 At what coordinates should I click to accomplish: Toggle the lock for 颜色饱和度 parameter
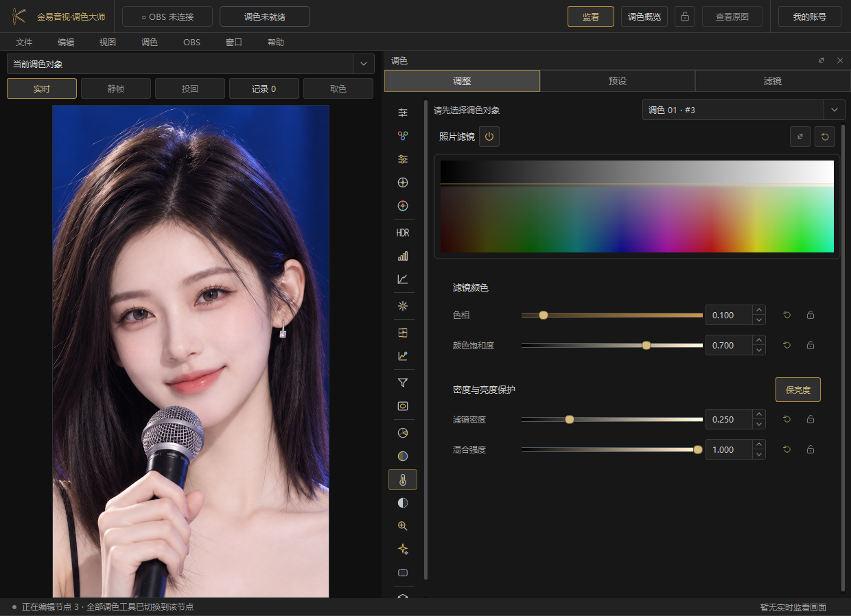point(811,346)
